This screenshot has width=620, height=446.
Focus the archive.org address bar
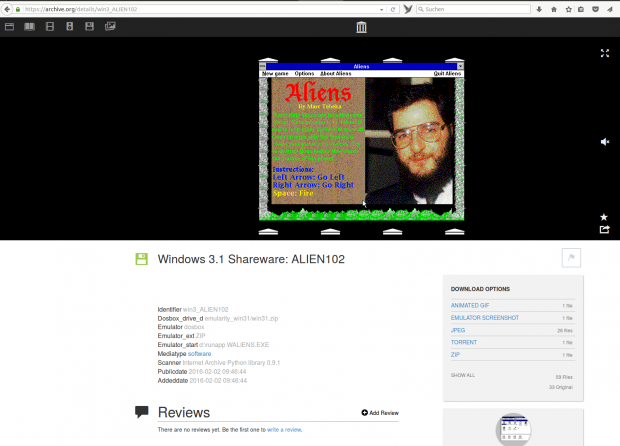click(200, 9)
